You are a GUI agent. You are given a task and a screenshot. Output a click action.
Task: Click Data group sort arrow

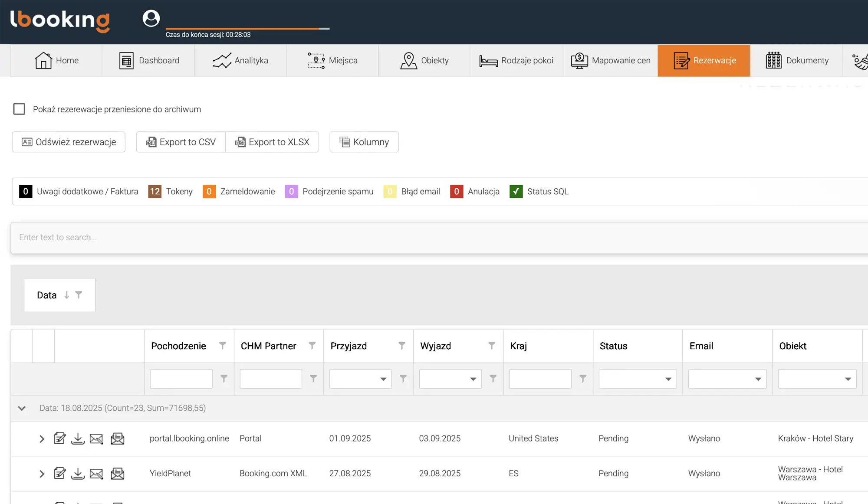pos(66,295)
